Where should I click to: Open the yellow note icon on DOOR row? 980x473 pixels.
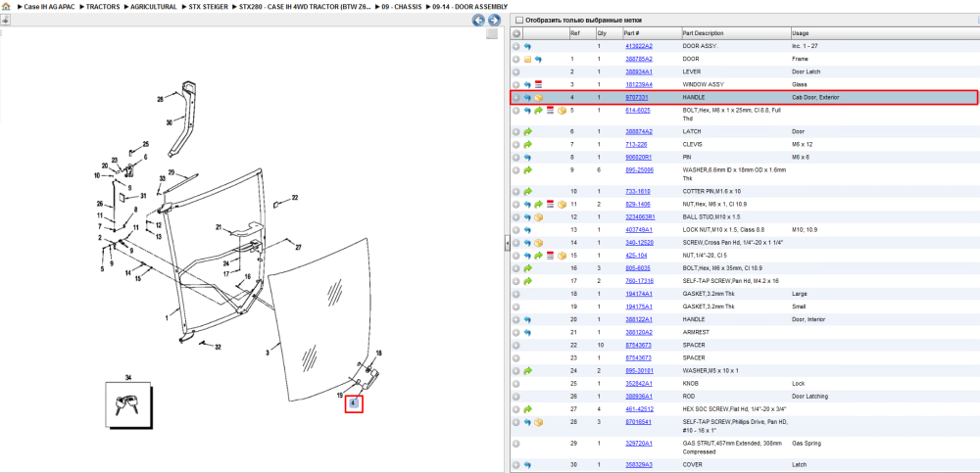coord(527,60)
